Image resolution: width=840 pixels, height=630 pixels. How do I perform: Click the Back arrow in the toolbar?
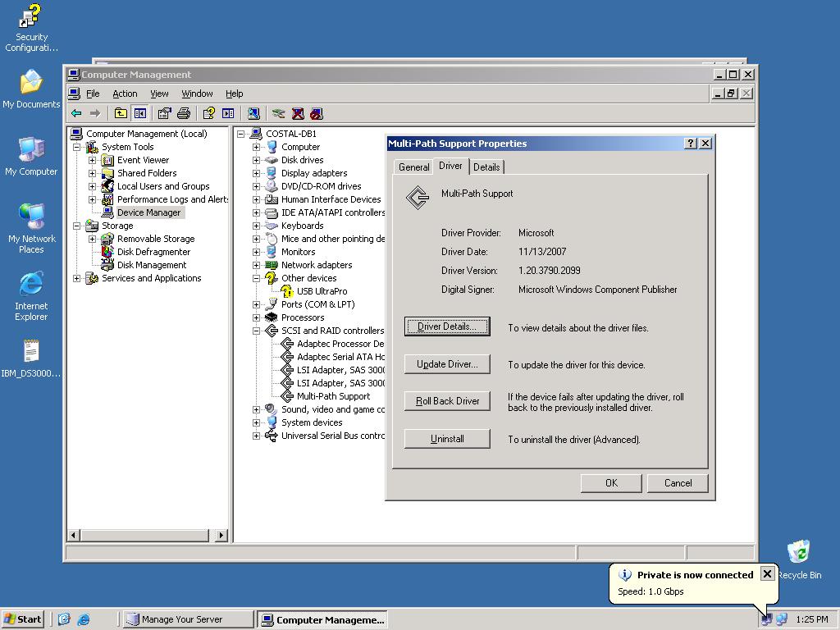coord(76,113)
